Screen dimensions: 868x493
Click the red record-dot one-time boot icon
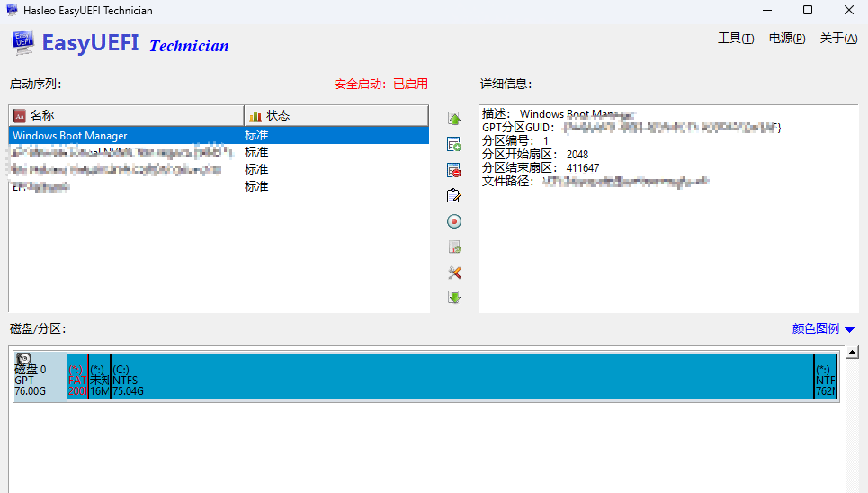point(454,221)
